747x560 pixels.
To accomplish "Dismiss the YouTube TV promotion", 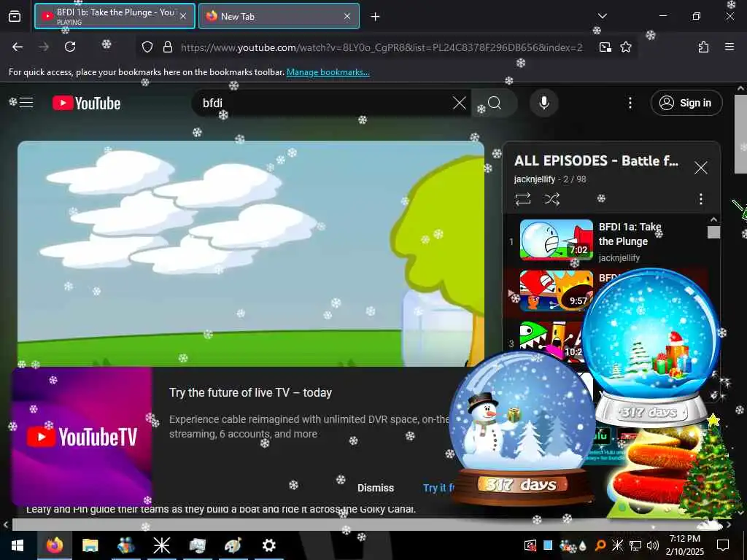I will 376,488.
